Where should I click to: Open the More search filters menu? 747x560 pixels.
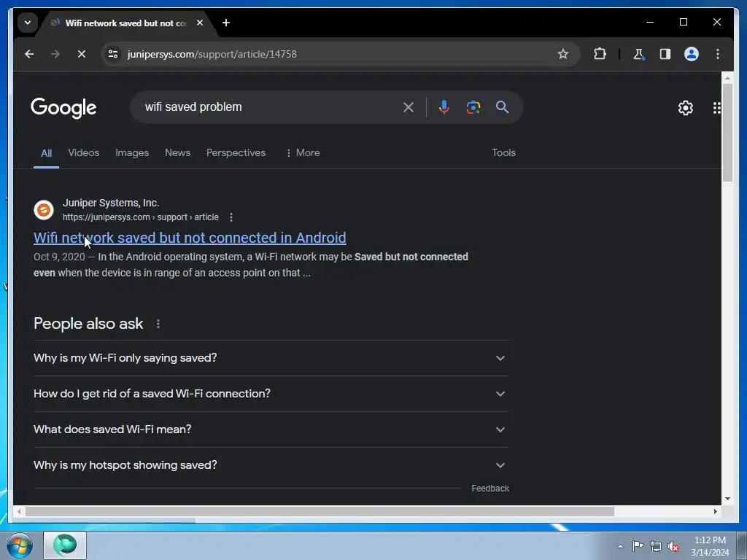(x=303, y=153)
